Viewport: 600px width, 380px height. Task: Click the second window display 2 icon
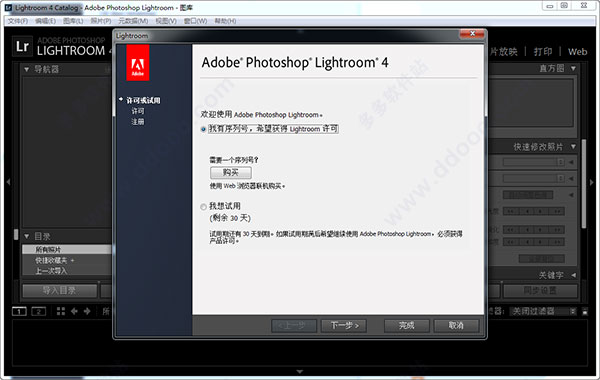click(x=38, y=311)
